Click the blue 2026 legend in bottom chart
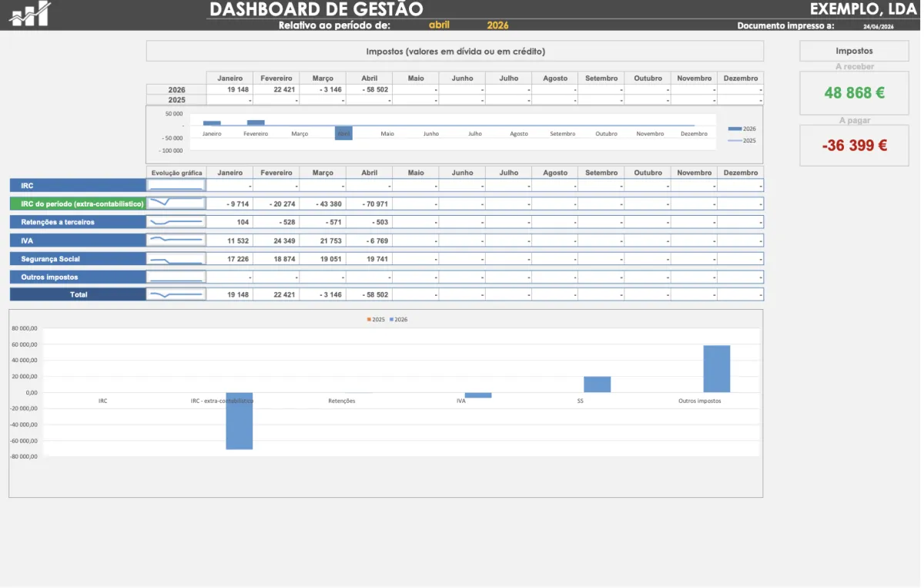 pos(399,319)
